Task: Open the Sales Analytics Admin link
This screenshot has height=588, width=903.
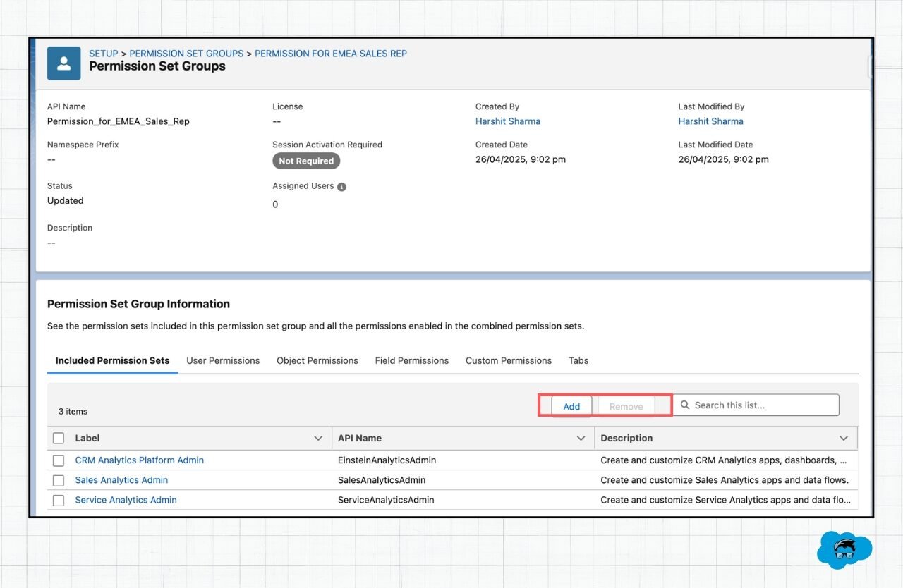Action: [121, 480]
